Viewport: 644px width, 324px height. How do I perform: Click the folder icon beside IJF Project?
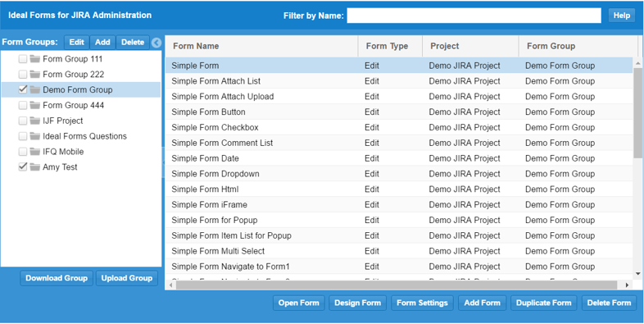click(x=35, y=121)
